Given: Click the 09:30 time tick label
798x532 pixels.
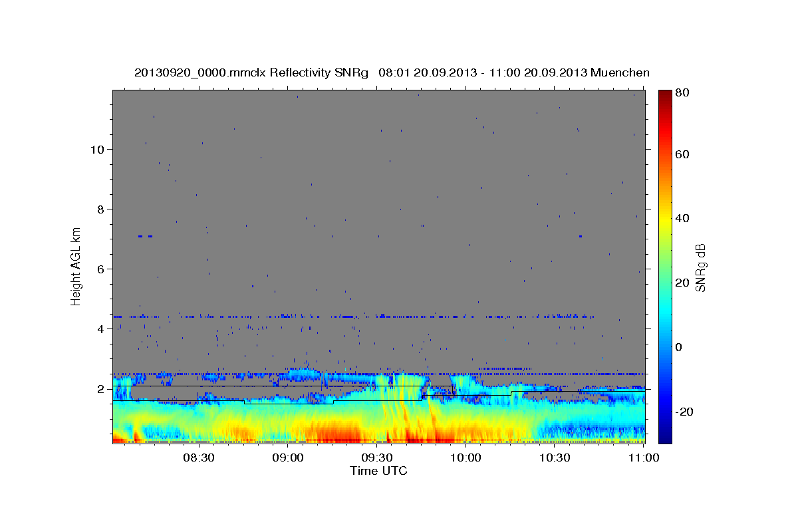Looking at the screenshot, I should click(376, 458).
